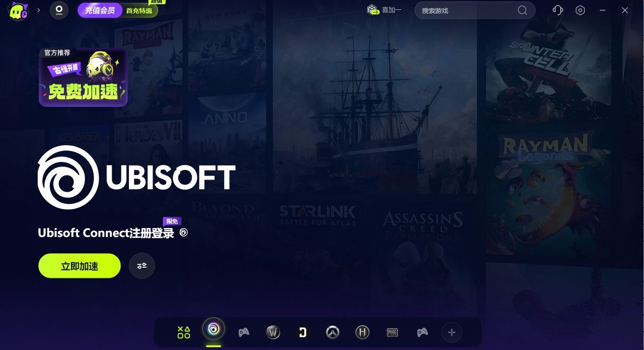Viewport: 644px width, 350px height.
Task: Open the all-games library icon in the dock
Action: [184, 332]
